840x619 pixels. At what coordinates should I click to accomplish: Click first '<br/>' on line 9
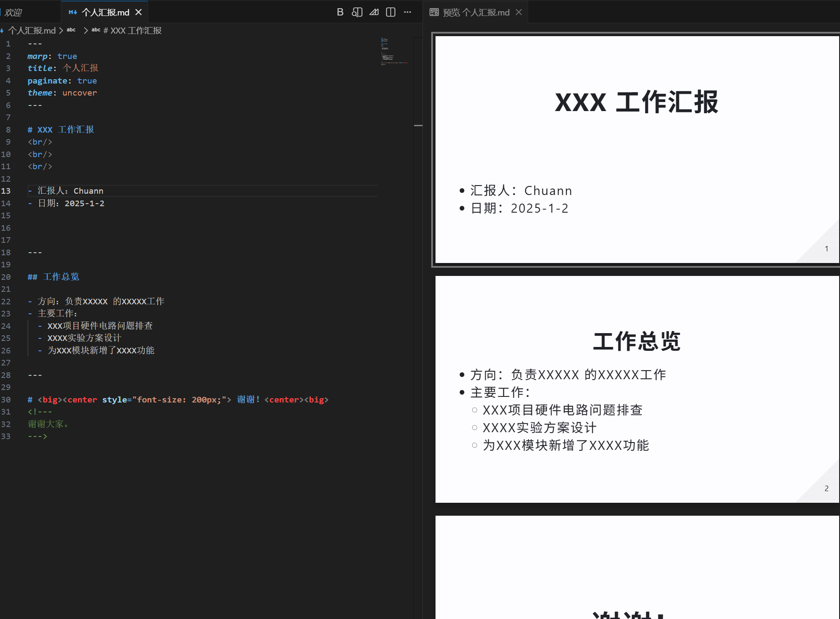[x=40, y=142]
